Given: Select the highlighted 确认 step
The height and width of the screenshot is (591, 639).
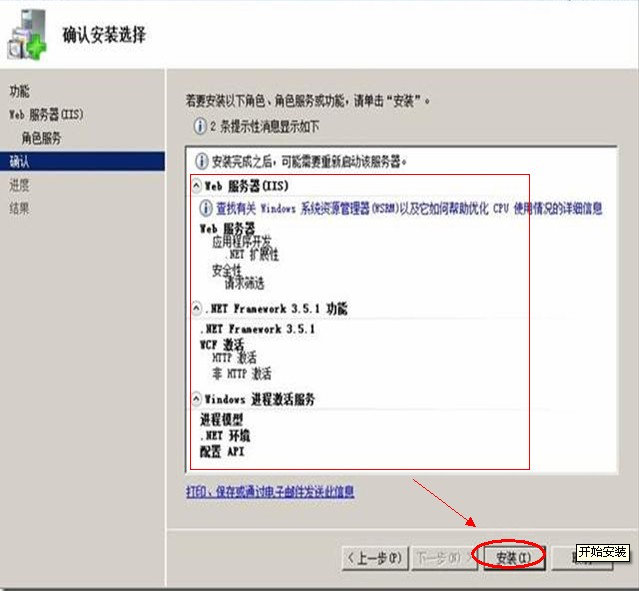Looking at the screenshot, I should pyautogui.click(x=82, y=161).
